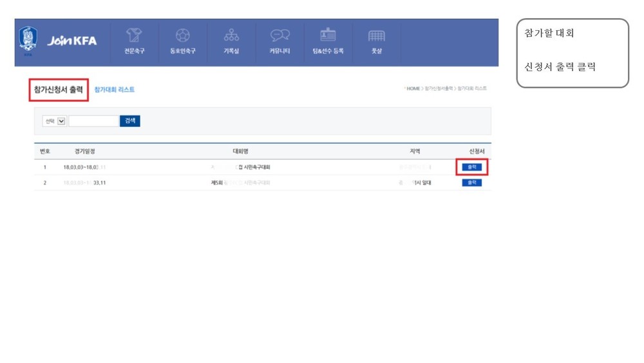Open the 전문축구 jersey icon menu
Viewport: 644px width, 363px height.
(x=134, y=35)
